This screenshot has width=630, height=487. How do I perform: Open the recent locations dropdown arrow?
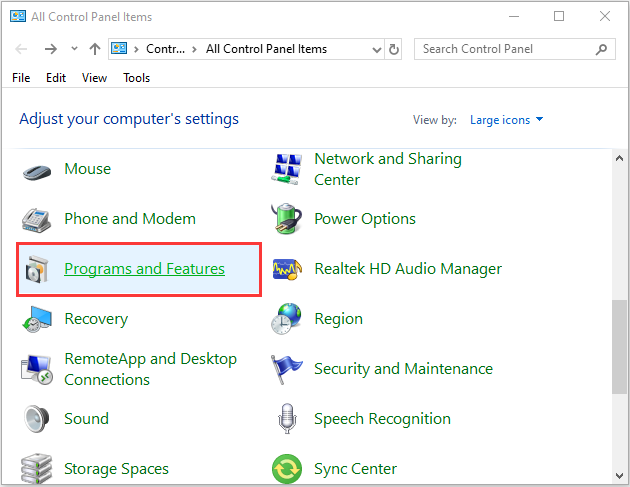74,49
